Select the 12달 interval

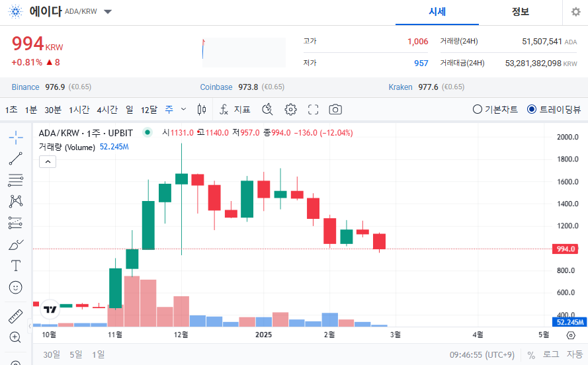point(149,109)
